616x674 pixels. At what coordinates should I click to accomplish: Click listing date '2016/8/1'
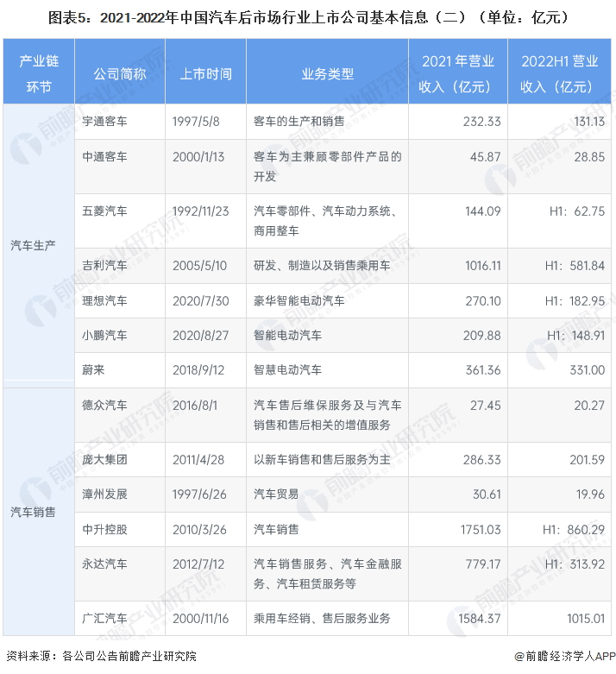[195, 406]
